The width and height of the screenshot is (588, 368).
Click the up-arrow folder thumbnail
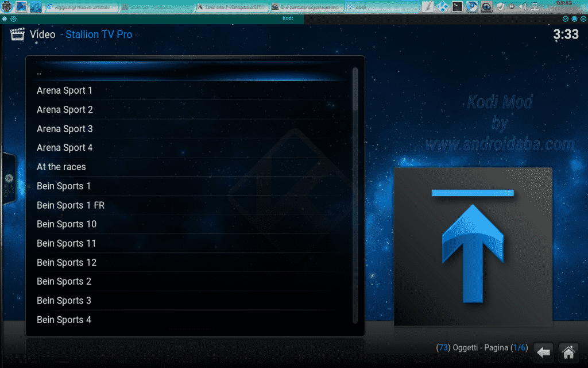pyautogui.click(x=473, y=247)
